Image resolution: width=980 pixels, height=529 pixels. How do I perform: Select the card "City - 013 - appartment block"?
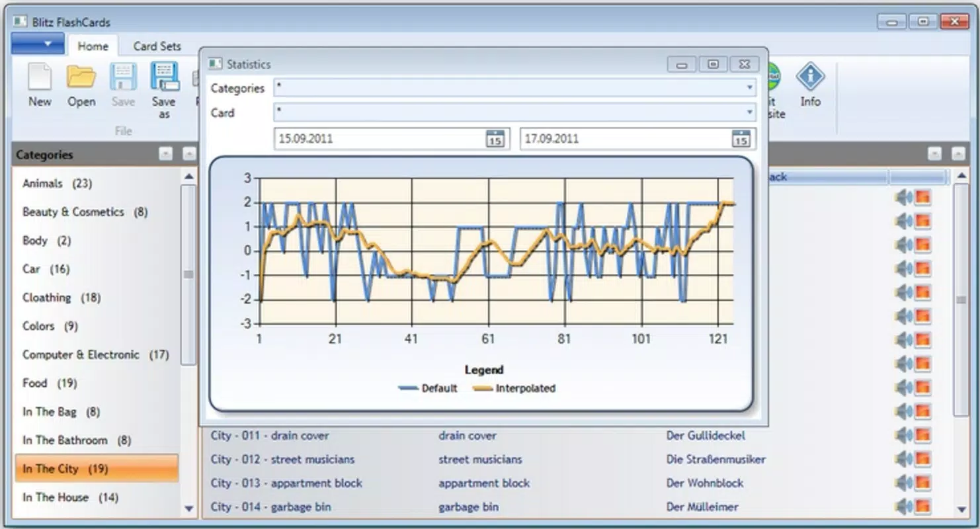point(286,483)
